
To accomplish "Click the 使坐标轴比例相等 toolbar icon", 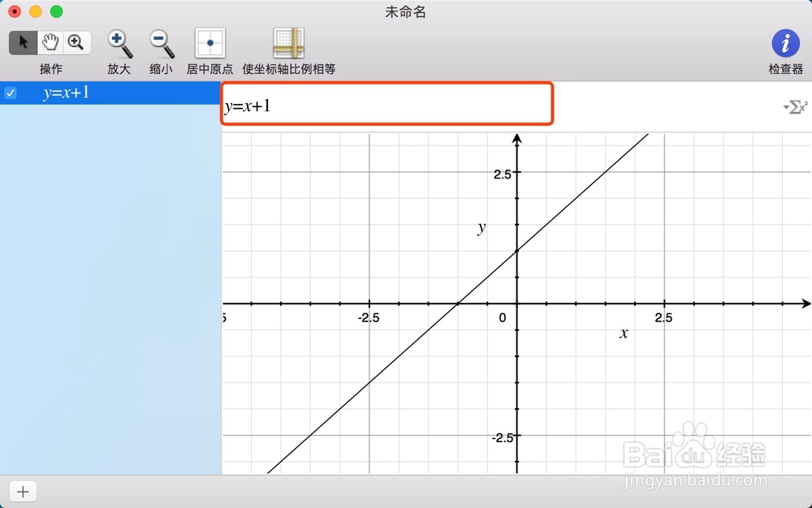I will 287,43.
